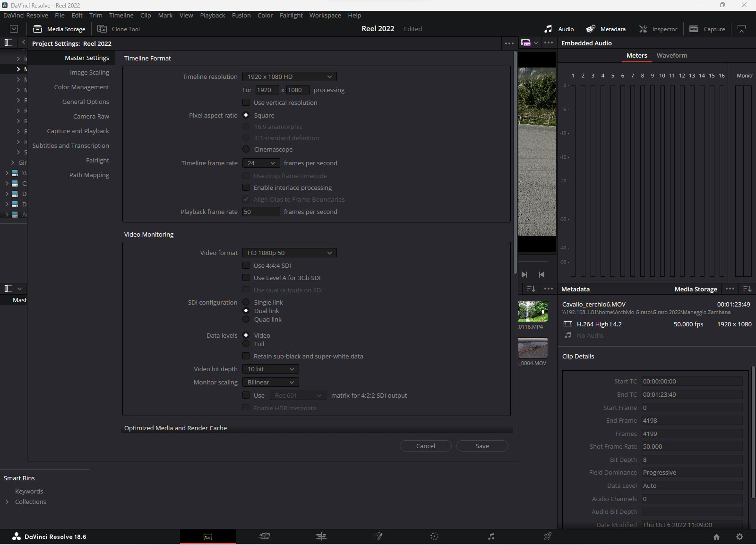Image resolution: width=756 pixels, height=545 pixels.
Task: Select Quad link SDI configuration
Action: [x=246, y=319]
